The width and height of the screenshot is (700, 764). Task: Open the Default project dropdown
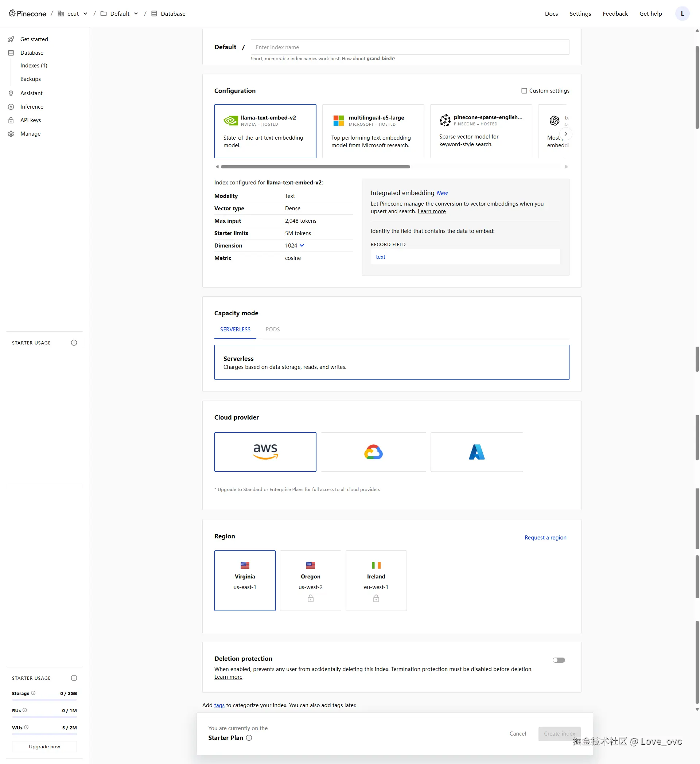(136, 13)
